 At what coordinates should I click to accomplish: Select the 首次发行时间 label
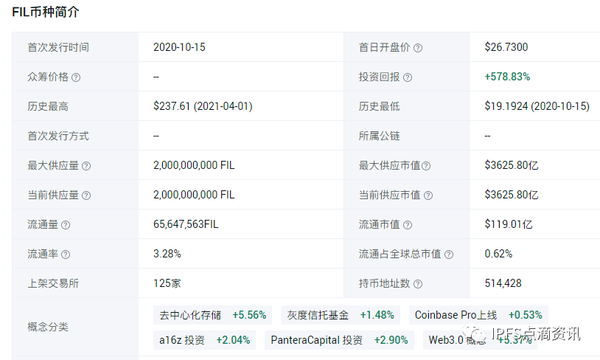[x=58, y=47]
